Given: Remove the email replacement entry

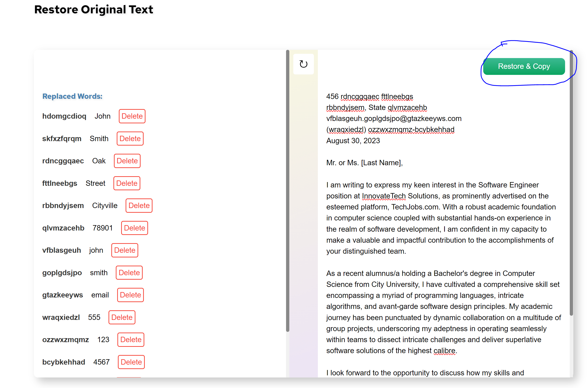Looking at the screenshot, I should pyautogui.click(x=130, y=295).
